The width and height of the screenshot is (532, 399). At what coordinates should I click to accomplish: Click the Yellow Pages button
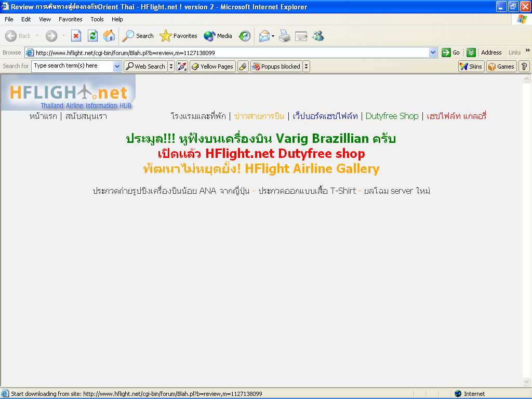[x=212, y=66]
